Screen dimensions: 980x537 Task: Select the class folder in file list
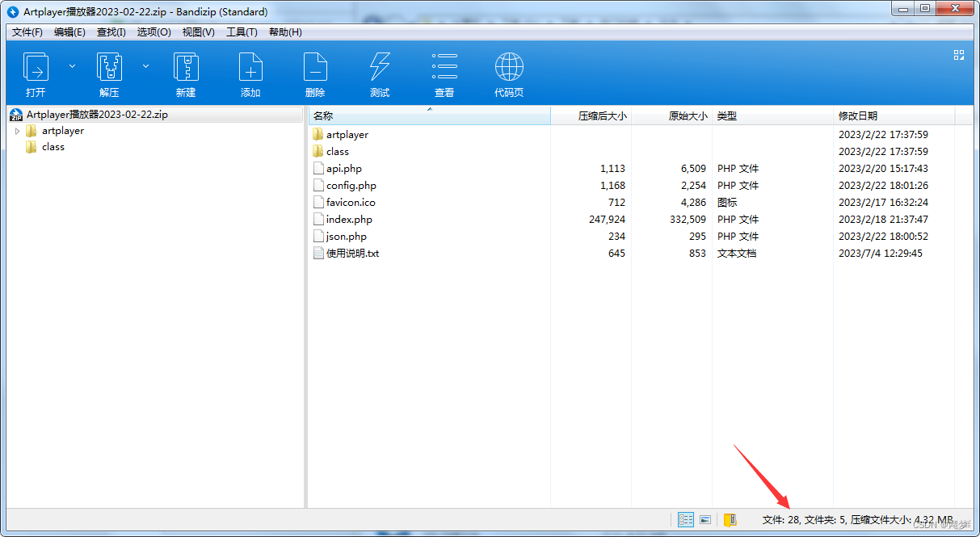click(338, 152)
